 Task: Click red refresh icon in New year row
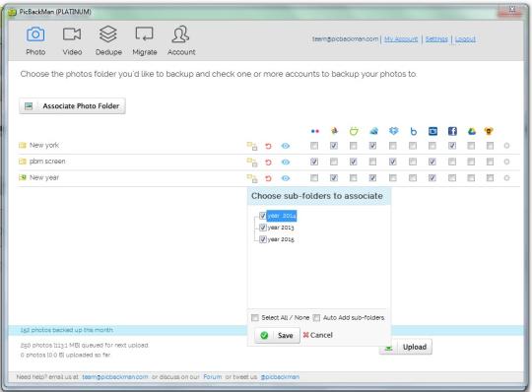268,178
